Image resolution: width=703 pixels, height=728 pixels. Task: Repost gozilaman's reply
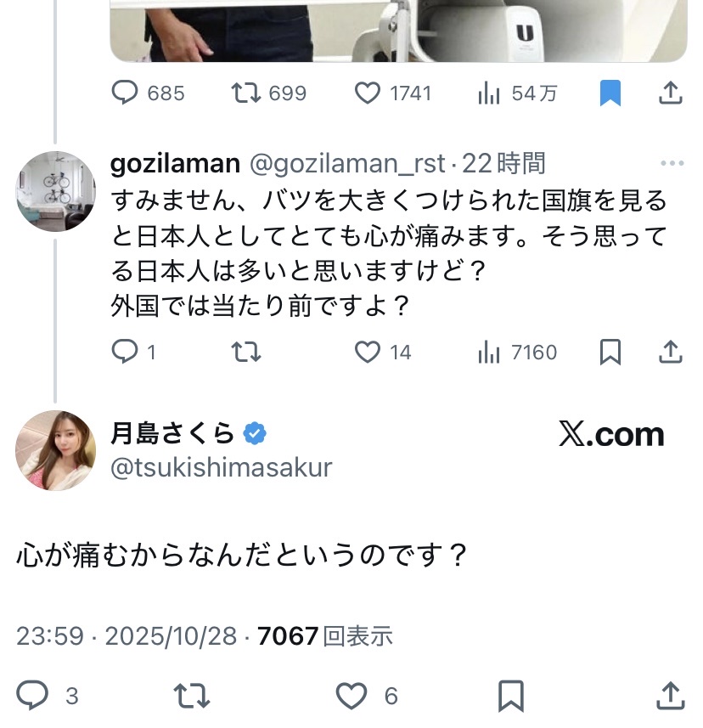tap(246, 352)
